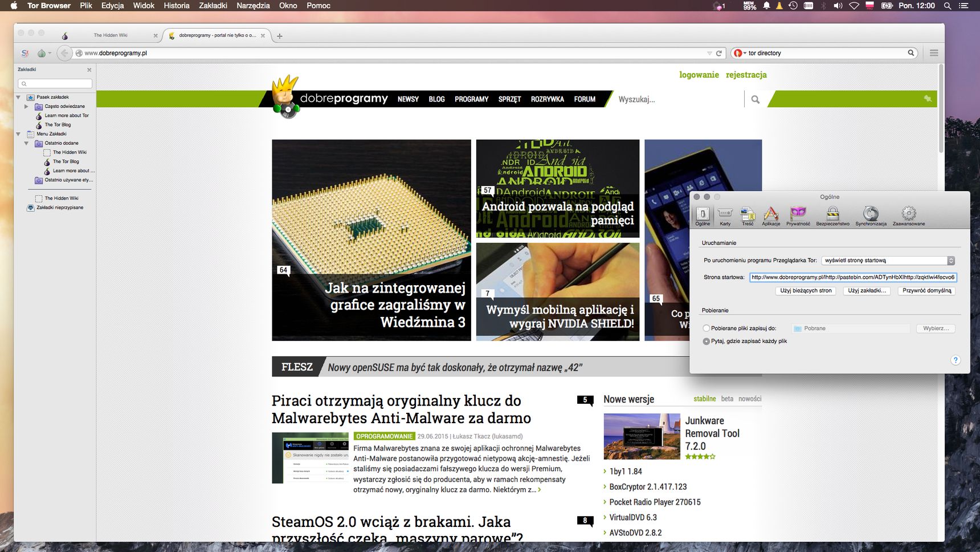
Task: Reload the page using the refresh icon
Action: click(x=719, y=53)
